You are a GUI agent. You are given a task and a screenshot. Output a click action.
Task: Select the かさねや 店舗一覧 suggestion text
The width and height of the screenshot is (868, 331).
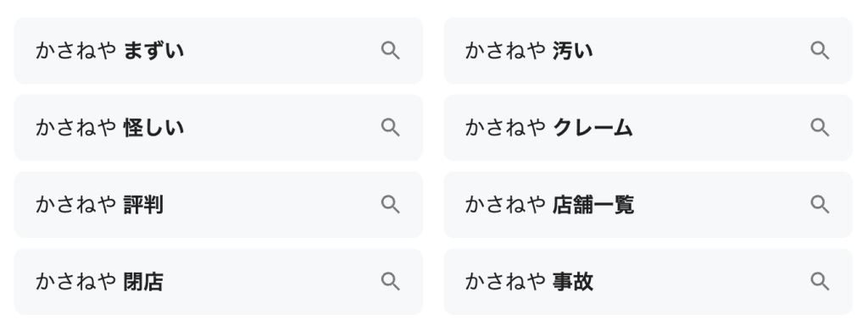549,205
